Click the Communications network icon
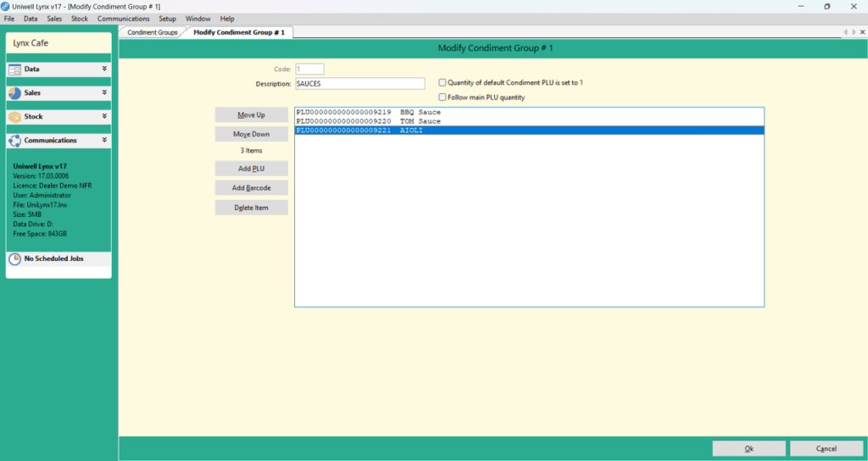Viewport: 868px width, 461px height. click(15, 141)
